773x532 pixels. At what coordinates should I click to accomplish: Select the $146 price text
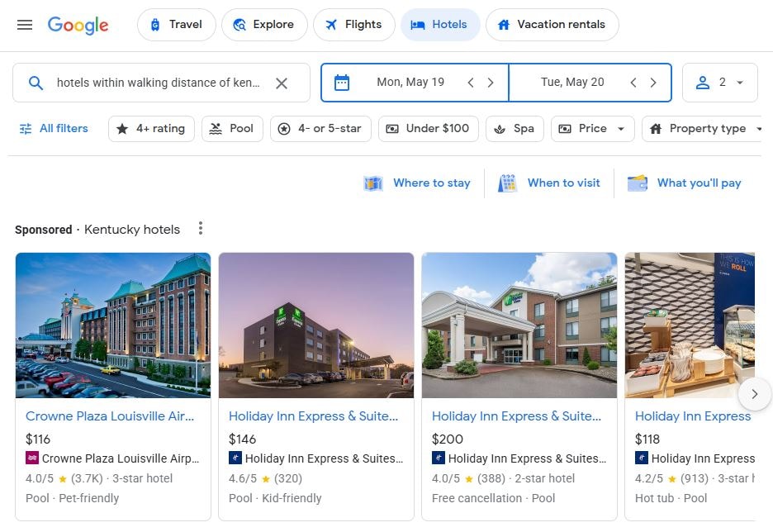pos(242,439)
